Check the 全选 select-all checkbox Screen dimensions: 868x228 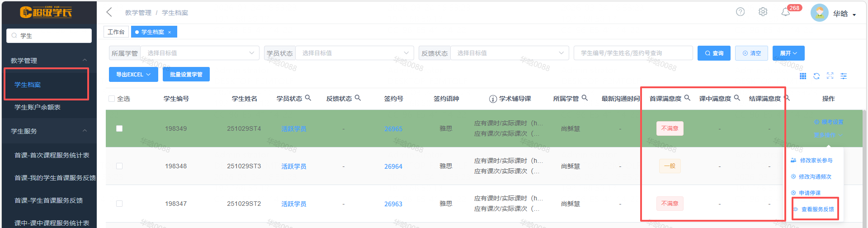coord(112,99)
